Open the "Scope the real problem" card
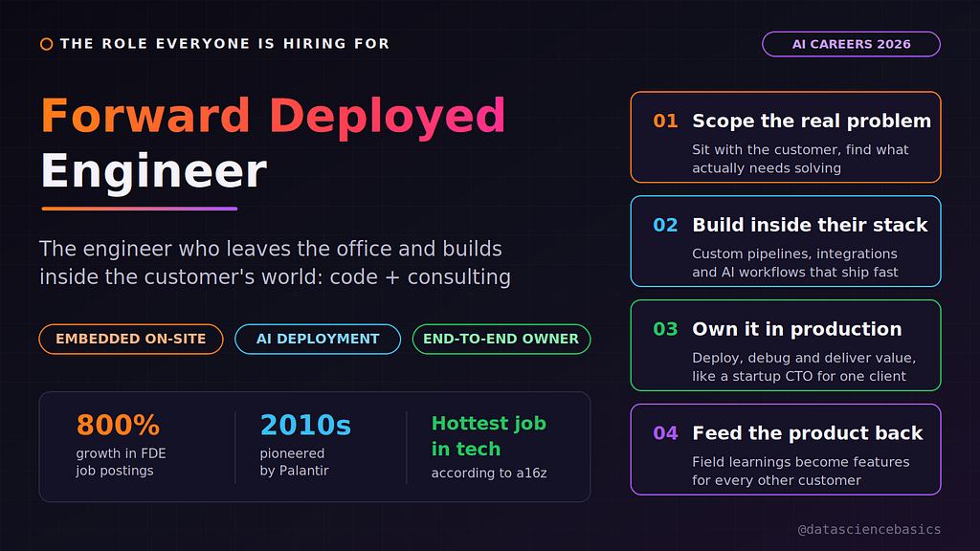 [786, 138]
